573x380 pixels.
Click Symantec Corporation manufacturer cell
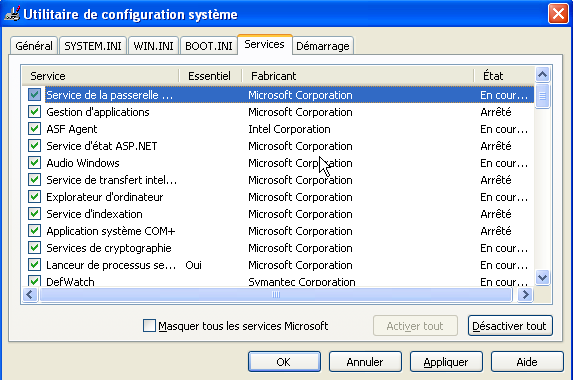tap(301, 281)
